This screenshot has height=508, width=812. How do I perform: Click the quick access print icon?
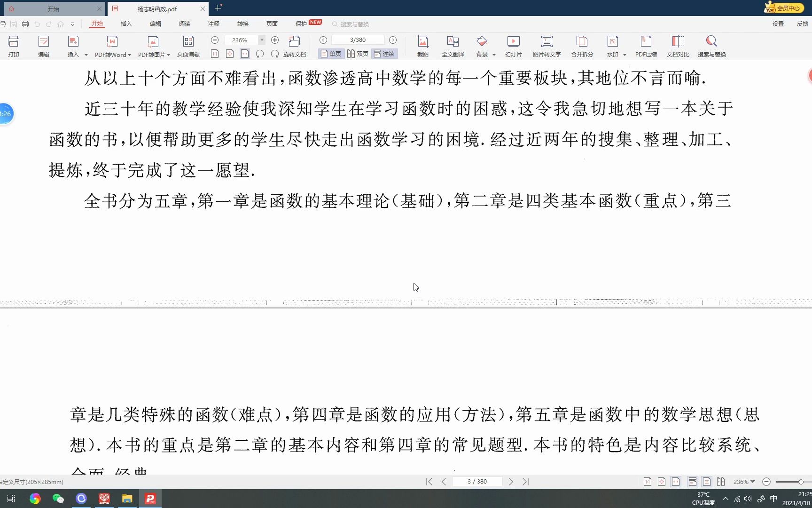pos(25,24)
